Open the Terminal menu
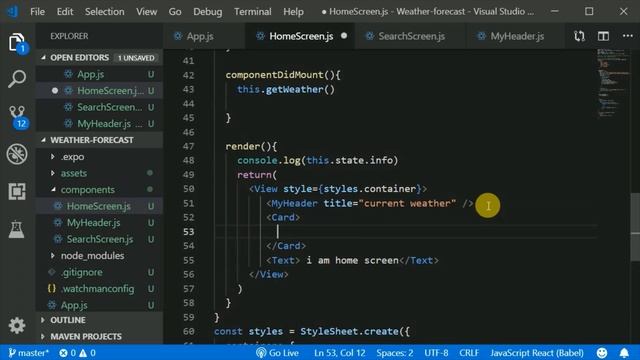The image size is (640, 360). pyautogui.click(x=253, y=11)
